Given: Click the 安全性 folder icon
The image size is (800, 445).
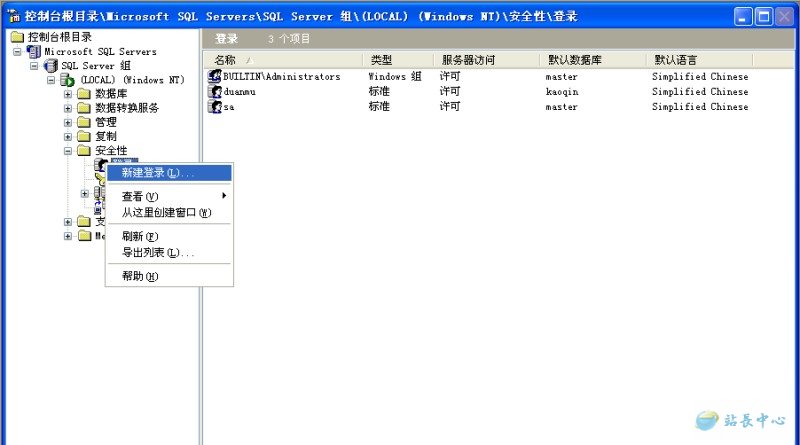Looking at the screenshot, I should [x=84, y=151].
